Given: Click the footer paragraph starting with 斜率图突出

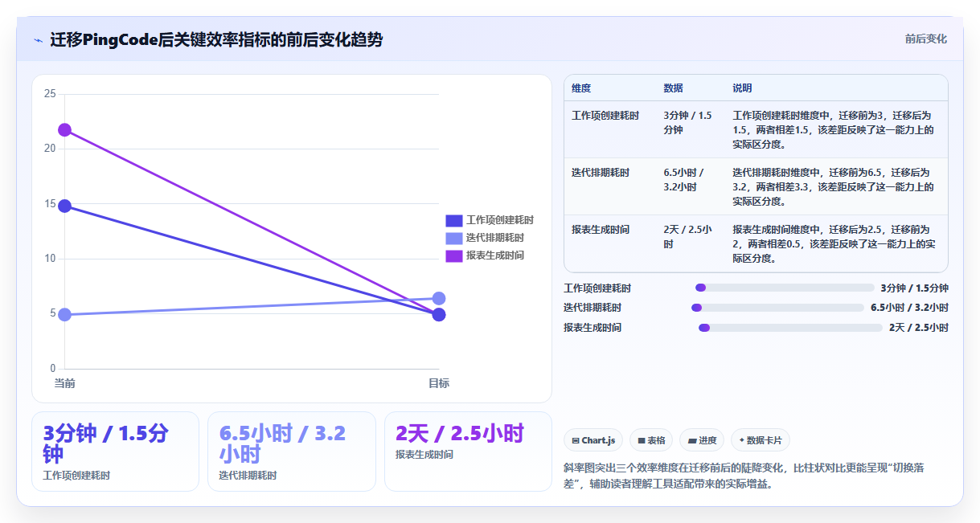Looking at the screenshot, I should [x=745, y=476].
